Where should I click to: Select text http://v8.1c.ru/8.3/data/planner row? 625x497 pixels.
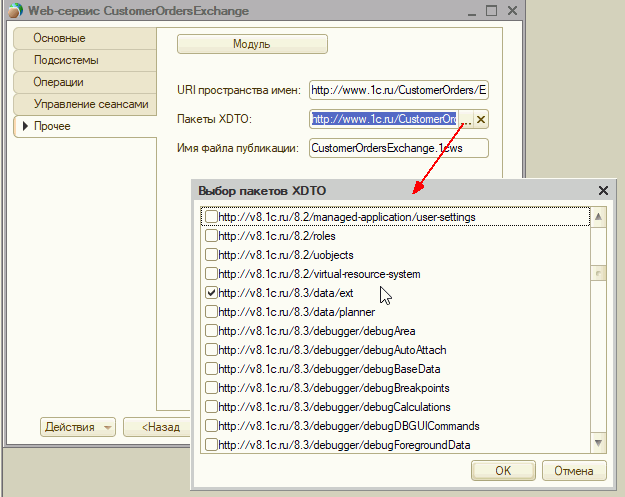pyautogui.click(x=297, y=312)
